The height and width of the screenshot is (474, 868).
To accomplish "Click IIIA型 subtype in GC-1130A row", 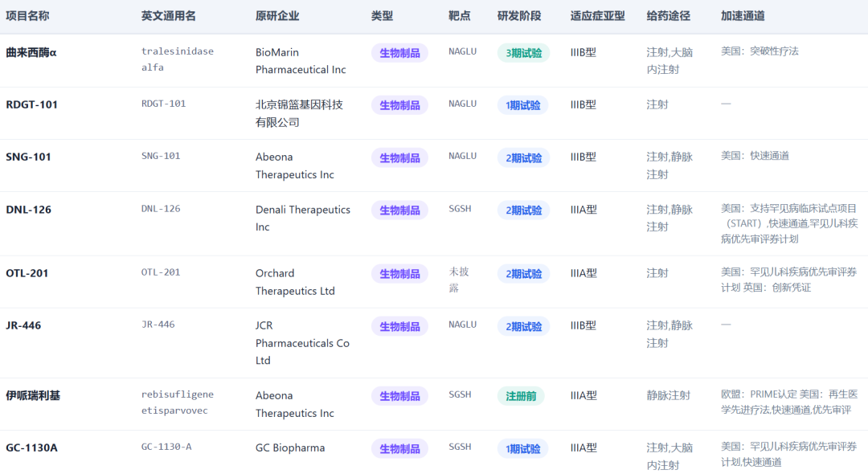I will pos(583,448).
